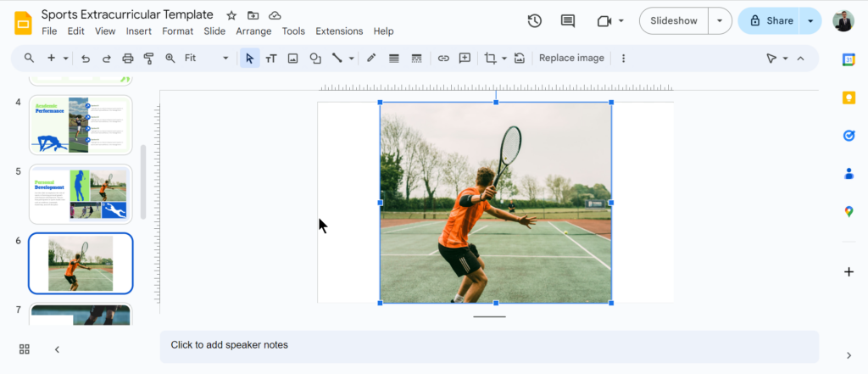The width and height of the screenshot is (868, 374).
Task: Select the Text box tool
Action: click(x=271, y=59)
